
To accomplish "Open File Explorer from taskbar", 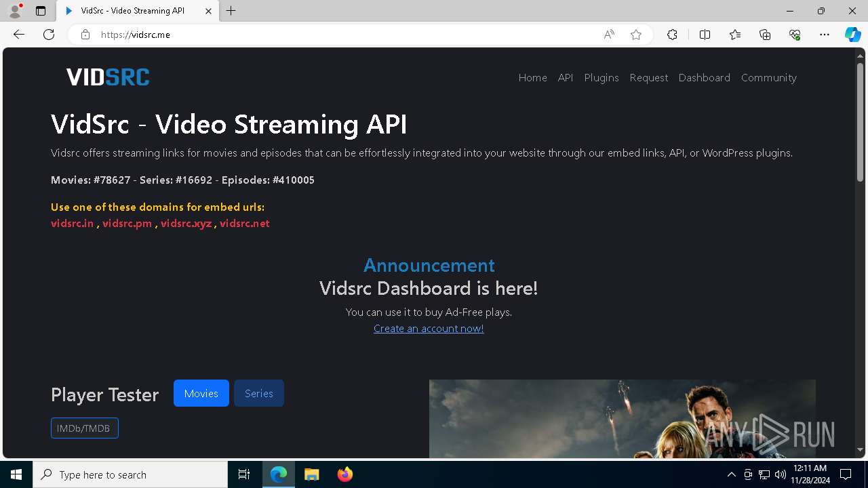I will [312, 474].
